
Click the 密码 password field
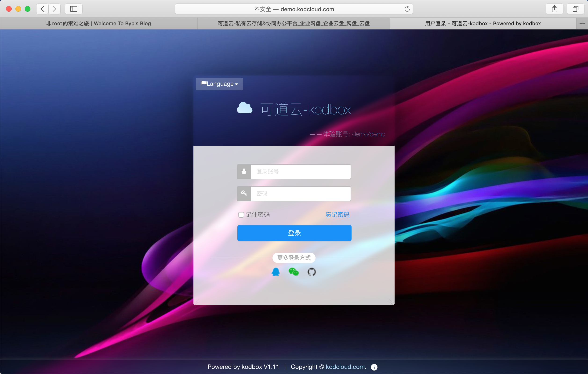pyautogui.click(x=301, y=194)
